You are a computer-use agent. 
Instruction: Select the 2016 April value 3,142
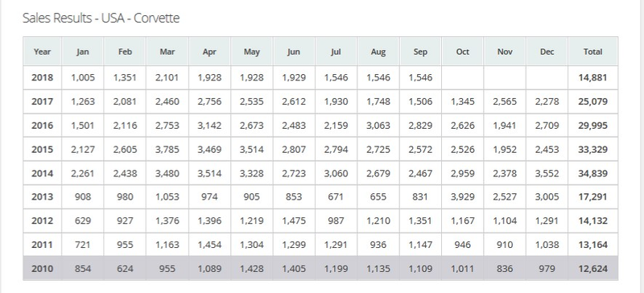pos(209,126)
